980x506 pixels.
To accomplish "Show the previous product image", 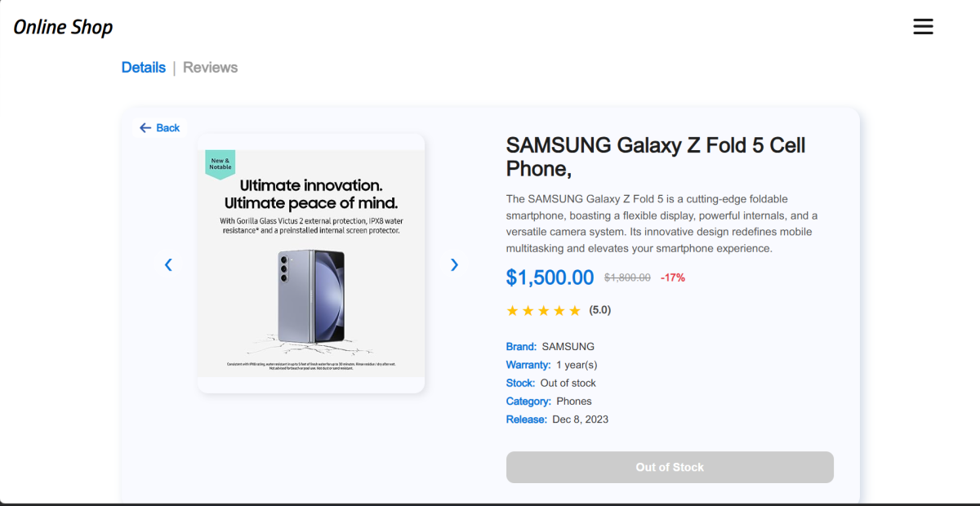I will [168, 264].
